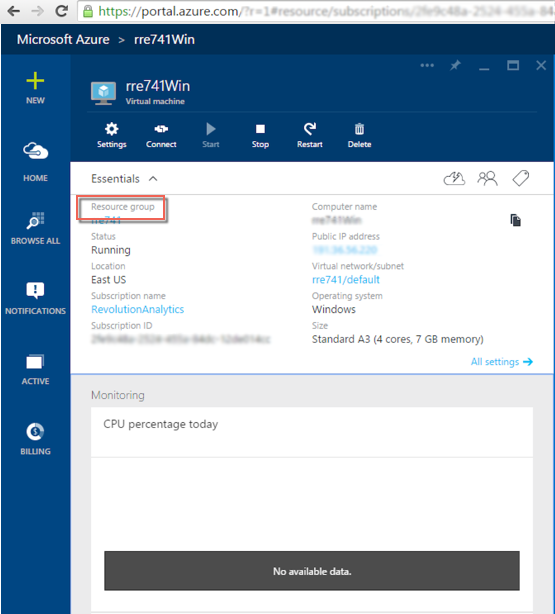Click the 'Monitoring' section heading
The width and height of the screenshot is (555, 614).
(x=118, y=395)
